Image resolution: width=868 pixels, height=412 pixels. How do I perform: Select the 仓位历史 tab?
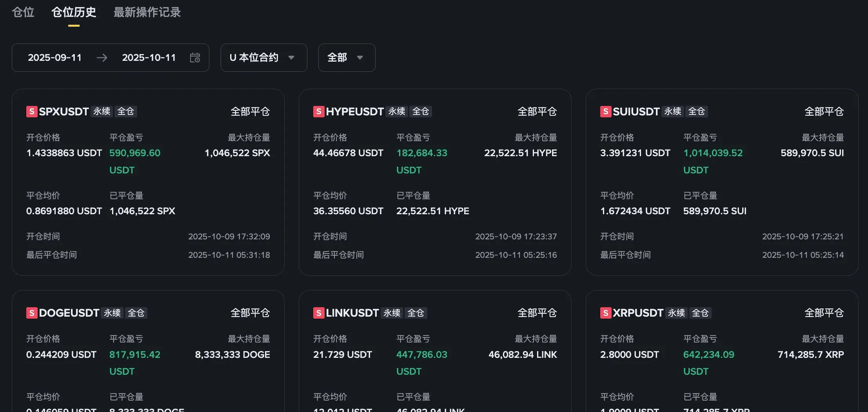74,13
